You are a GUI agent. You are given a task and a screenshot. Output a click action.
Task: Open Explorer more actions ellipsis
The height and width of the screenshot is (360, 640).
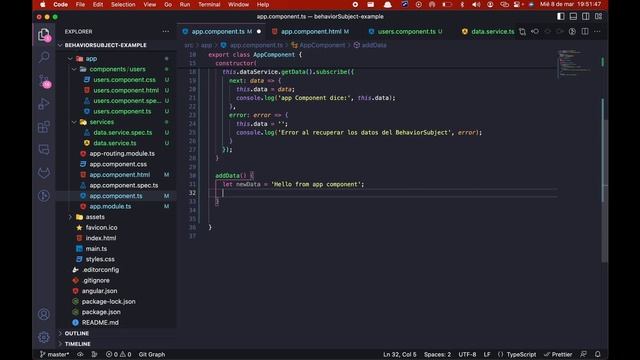(165, 31)
